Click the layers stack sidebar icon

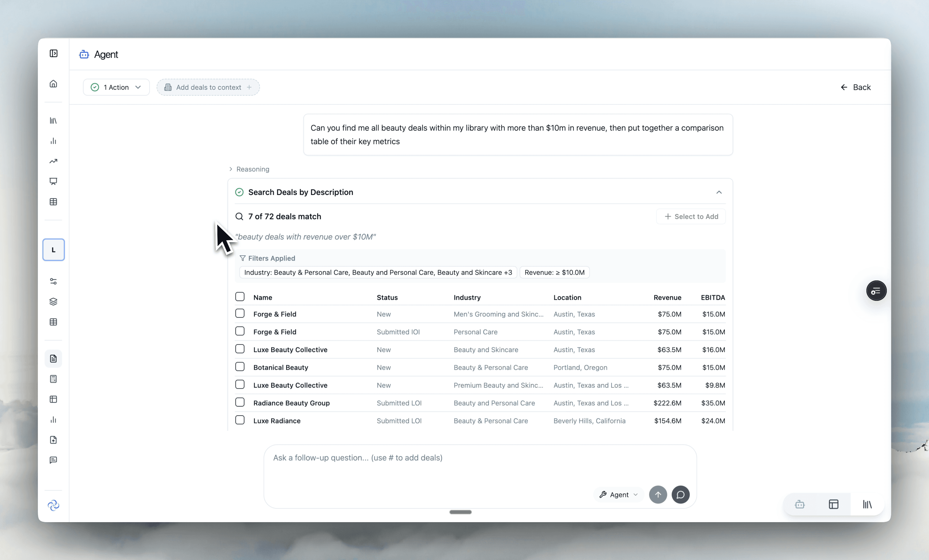[53, 302]
